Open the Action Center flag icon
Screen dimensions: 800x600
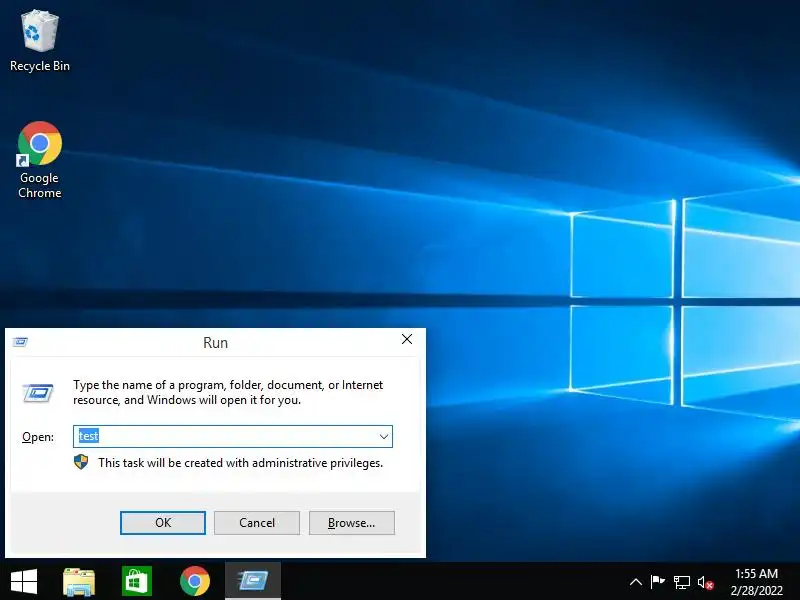click(658, 582)
